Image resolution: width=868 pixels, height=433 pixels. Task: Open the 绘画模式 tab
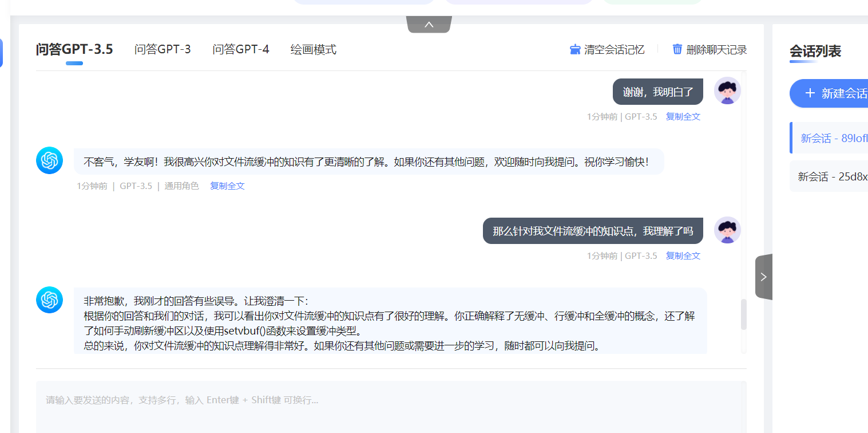pyautogui.click(x=314, y=49)
